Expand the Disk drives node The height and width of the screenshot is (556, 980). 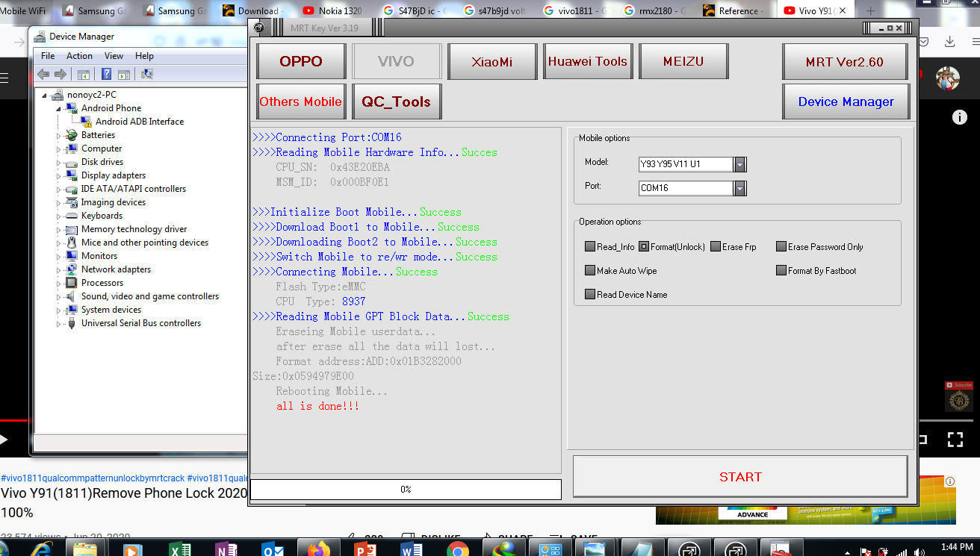58,162
